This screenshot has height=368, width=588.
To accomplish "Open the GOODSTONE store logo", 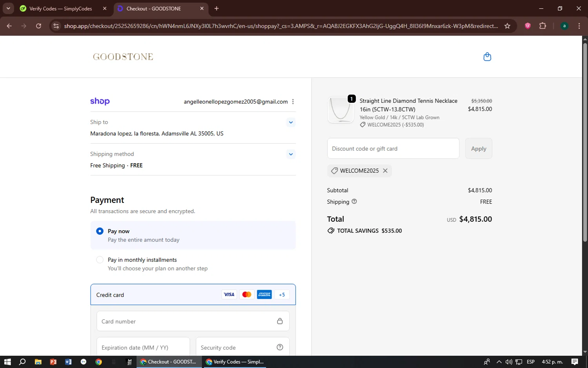I will tap(123, 57).
